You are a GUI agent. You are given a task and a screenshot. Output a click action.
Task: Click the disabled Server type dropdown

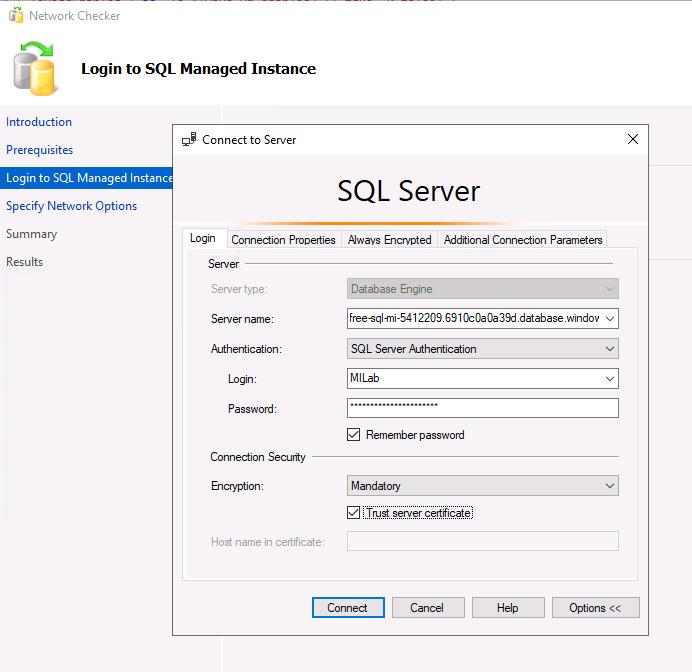click(483, 289)
